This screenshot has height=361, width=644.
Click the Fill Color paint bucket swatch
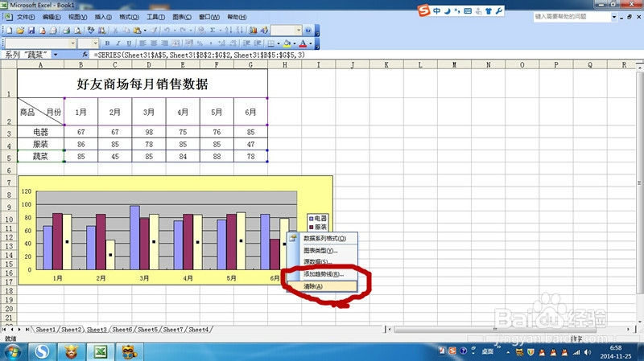click(x=287, y=43)
